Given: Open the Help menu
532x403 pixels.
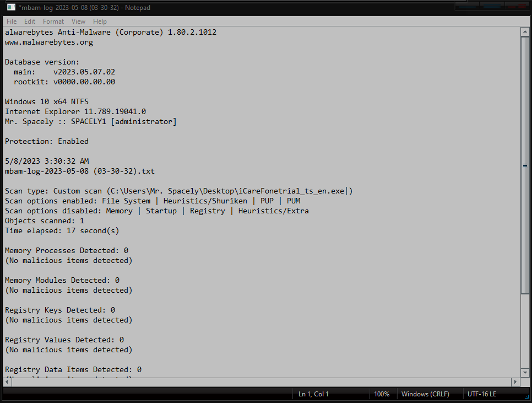Looking at the screenshot, I should pyautogui.click(x=100, y=22).
